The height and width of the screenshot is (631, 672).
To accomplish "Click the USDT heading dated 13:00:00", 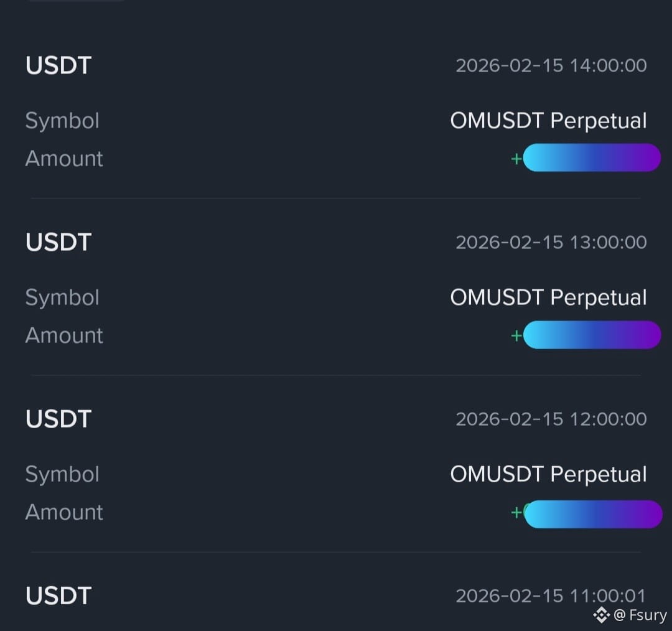I will 58,242.
